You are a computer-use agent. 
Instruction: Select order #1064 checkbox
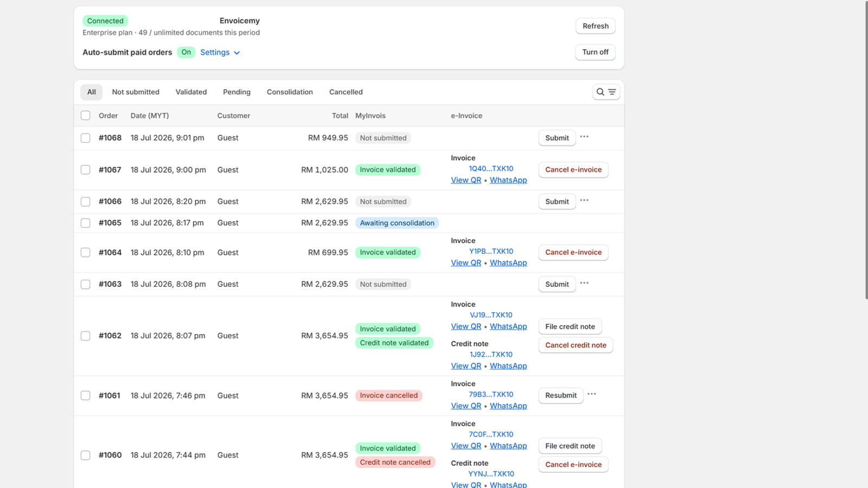click(86, 253)
